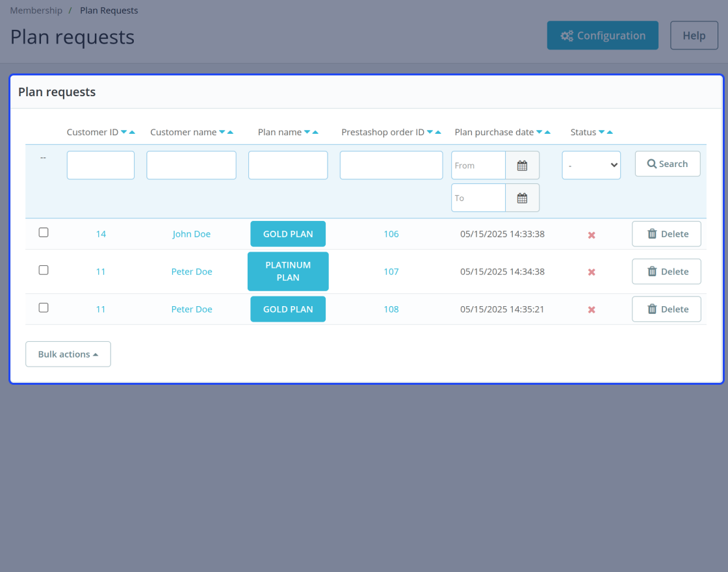
Task: Sort Plan name ascending arrow
Action: coord(315,133)
